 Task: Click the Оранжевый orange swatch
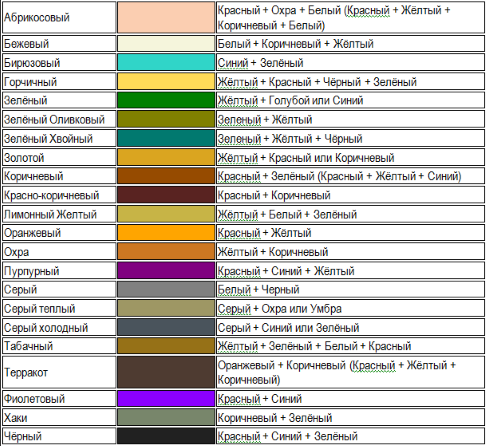[166, 232]
